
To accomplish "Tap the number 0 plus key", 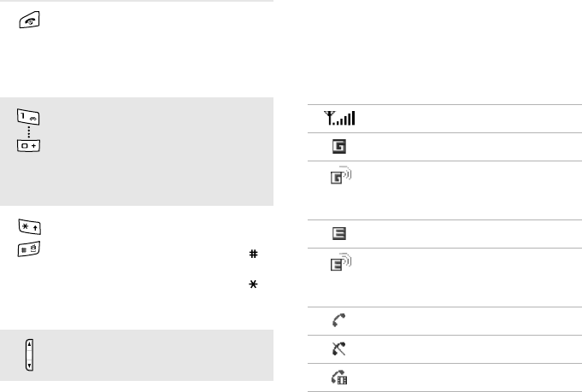I will pyautogui.click(x=29, y=145).
